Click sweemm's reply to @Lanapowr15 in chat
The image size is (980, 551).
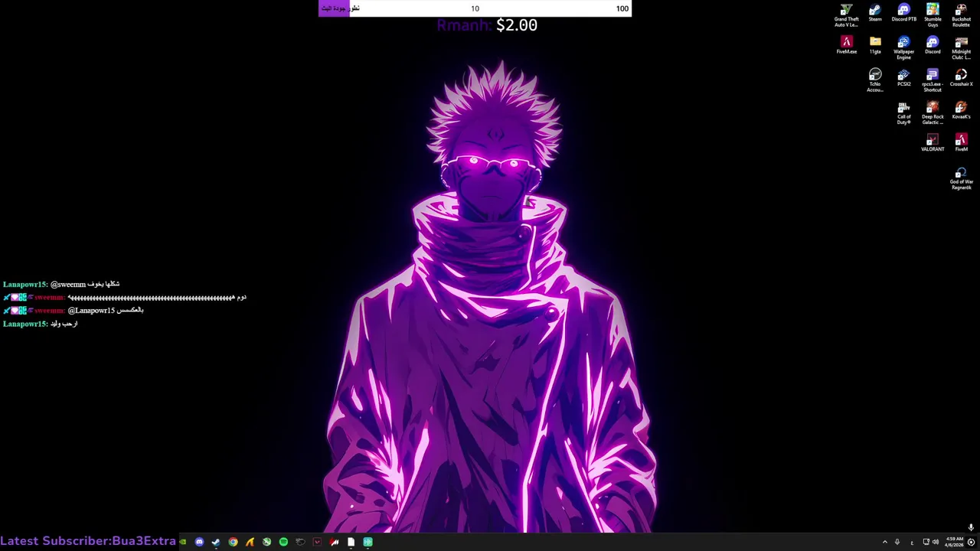point(73,310)
